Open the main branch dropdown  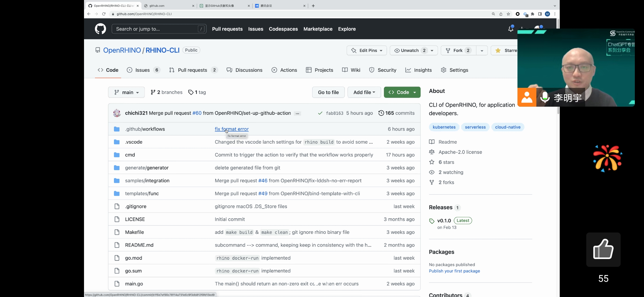point(126,92)
